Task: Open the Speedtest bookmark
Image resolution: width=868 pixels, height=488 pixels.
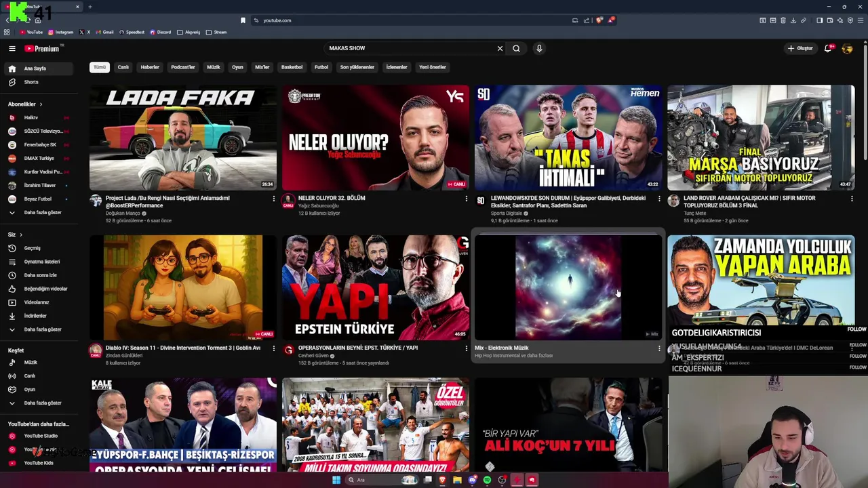Action: (132, 32)
